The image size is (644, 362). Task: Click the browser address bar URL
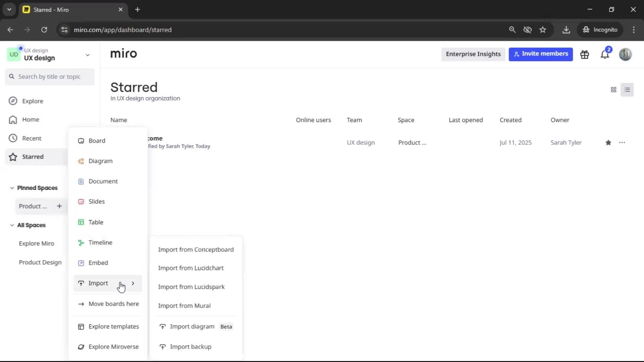coord(123,30)
